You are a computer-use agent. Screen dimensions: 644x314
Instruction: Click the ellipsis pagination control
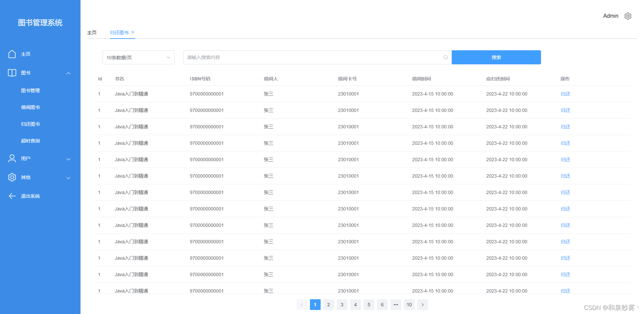[395, 305]
